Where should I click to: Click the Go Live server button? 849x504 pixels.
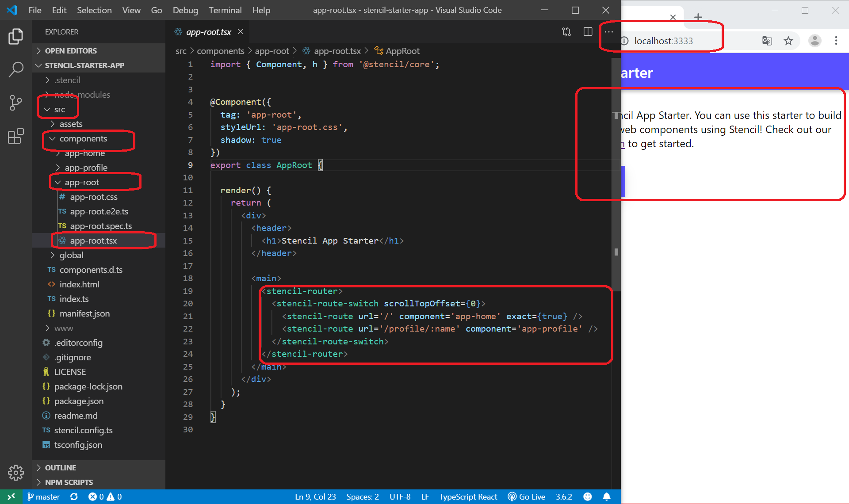[x=526, y=496]
